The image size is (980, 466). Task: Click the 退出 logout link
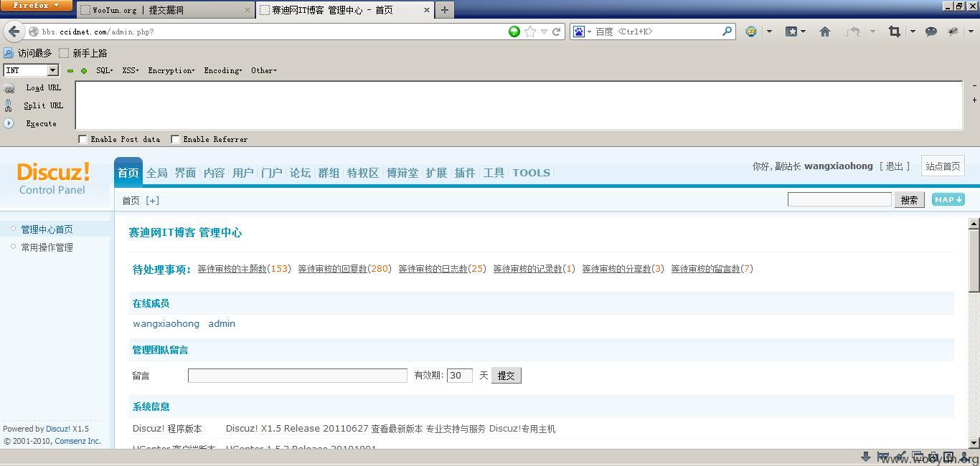click(x=894, y=166)
